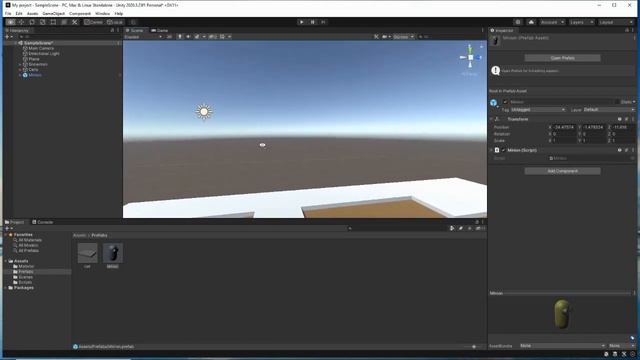The height and width of the screenshot is (360, 640).
Task: Select the Transform tool
Action: pos(64,22)
